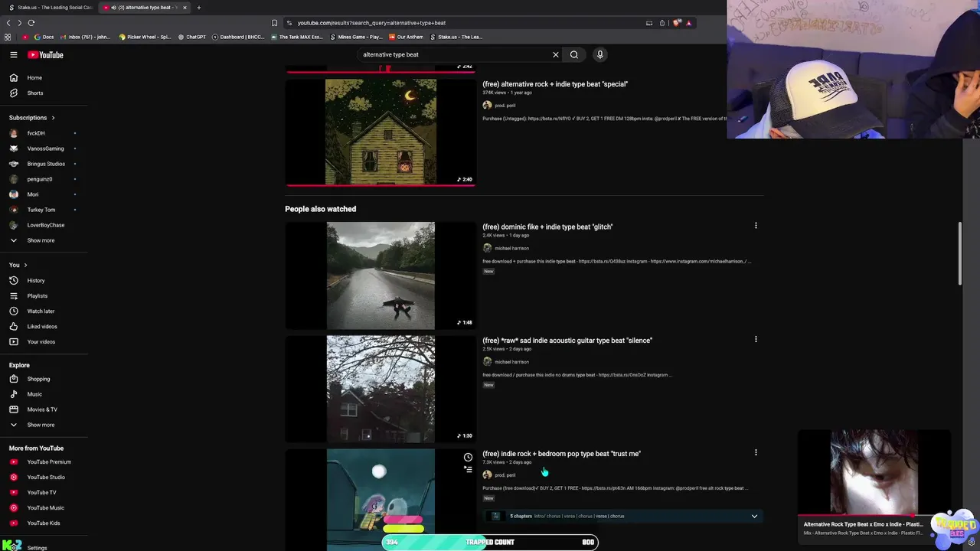Screen dimensions: 980x551
Task: Clear the search box with the X icon
Action: (x=556, y=55)
